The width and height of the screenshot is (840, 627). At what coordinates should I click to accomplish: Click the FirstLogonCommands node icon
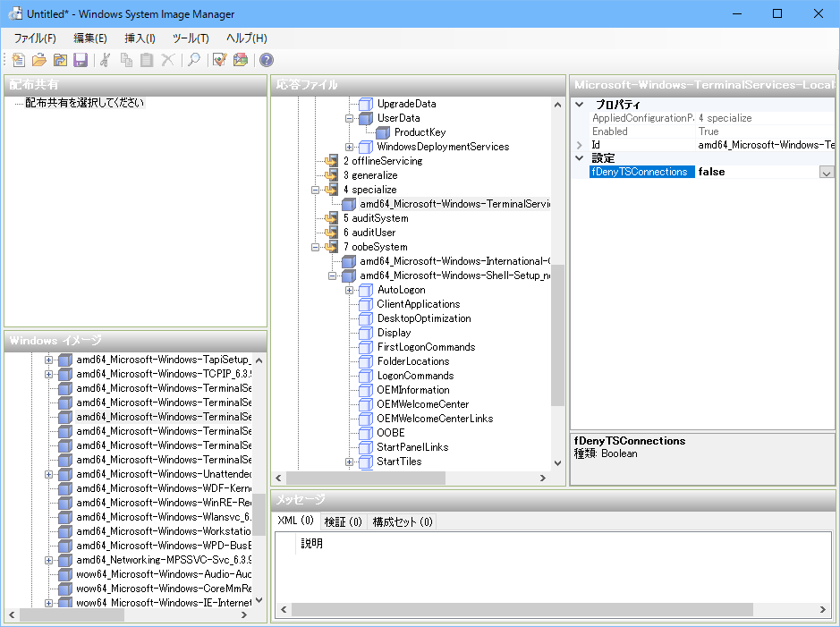(366, 347)
